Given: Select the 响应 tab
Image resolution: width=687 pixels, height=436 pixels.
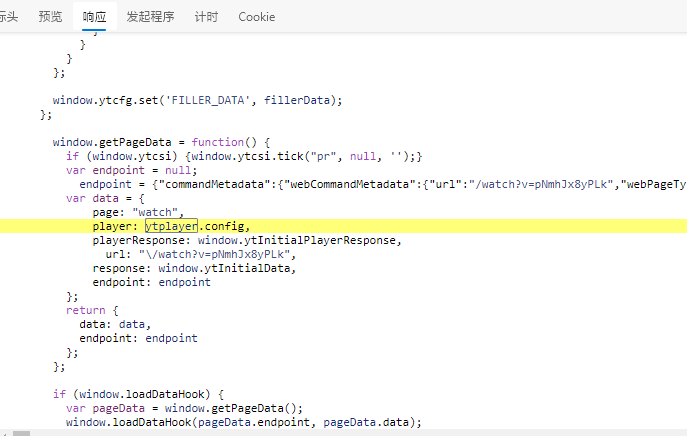Looking at the screenshot, I should (x=94, y=17).
